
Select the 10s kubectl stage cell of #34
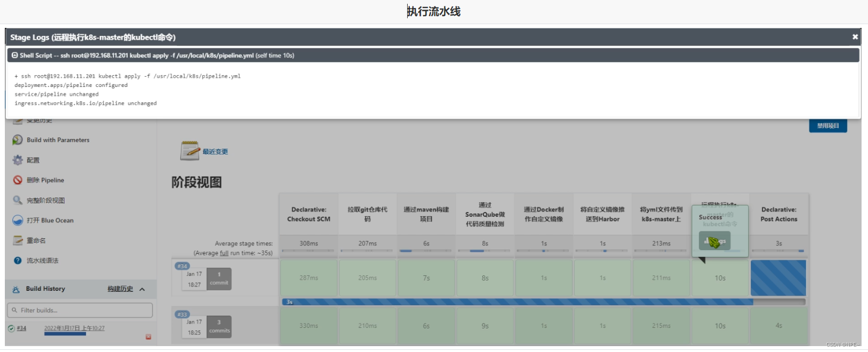coord(720,278)
